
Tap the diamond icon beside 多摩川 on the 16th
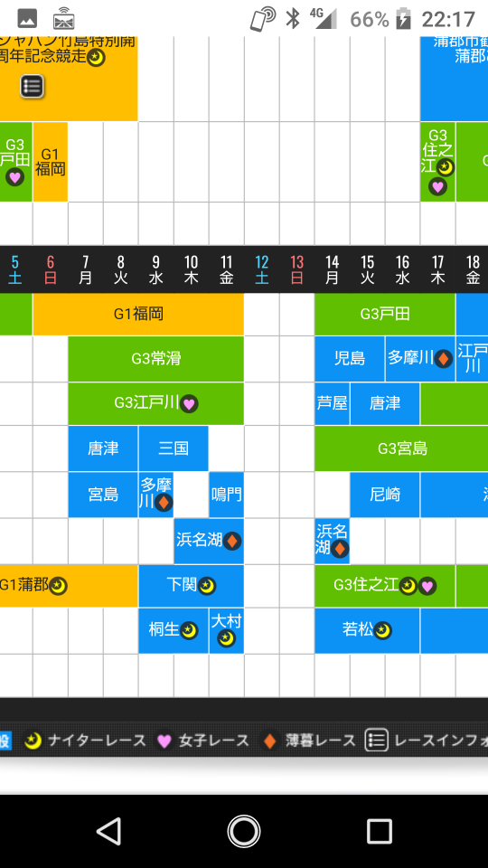(x=443, y=359)
